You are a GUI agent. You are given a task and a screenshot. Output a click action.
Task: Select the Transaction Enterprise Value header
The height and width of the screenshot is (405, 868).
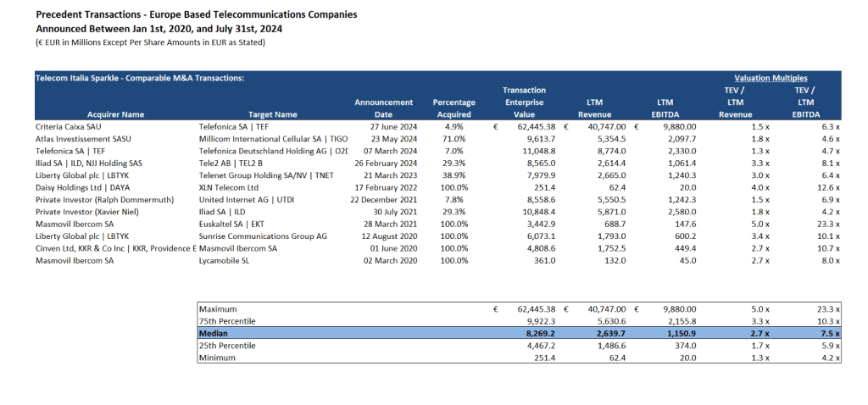pos(524,102)
